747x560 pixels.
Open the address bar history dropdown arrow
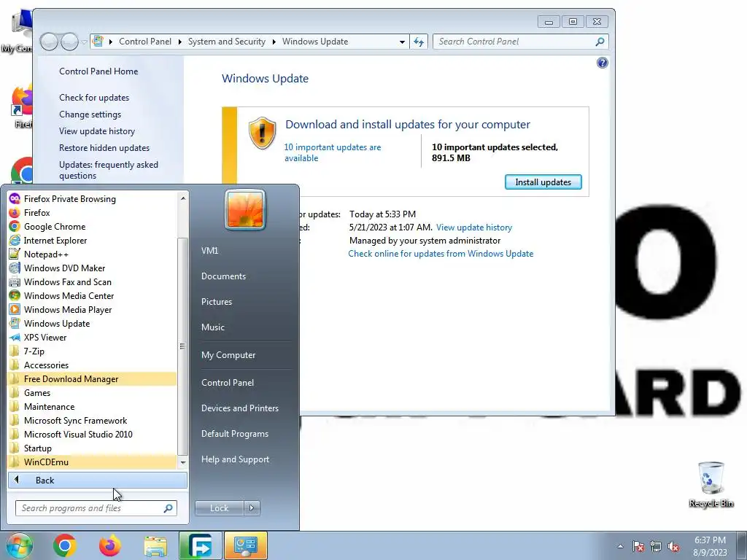click(402, 42)
